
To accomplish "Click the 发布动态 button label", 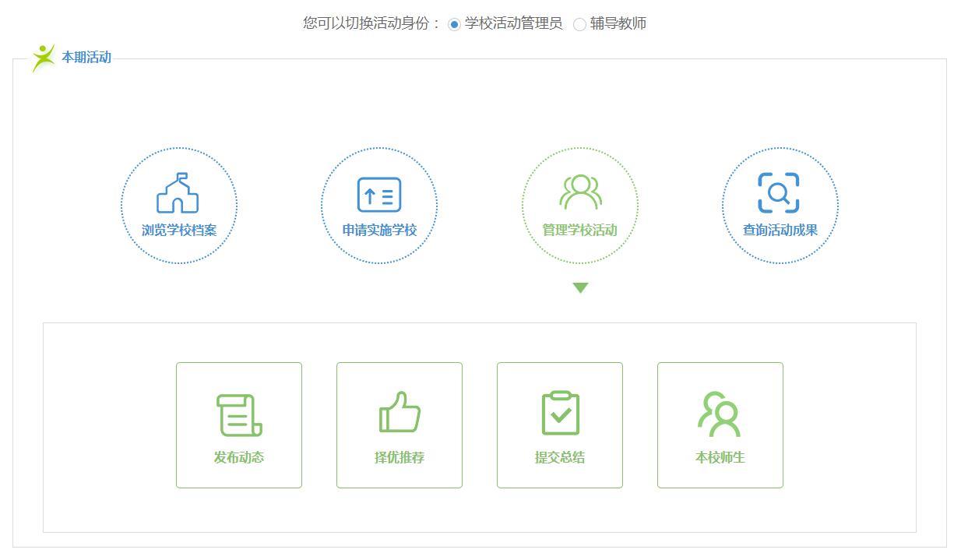I will coord(239,458).
